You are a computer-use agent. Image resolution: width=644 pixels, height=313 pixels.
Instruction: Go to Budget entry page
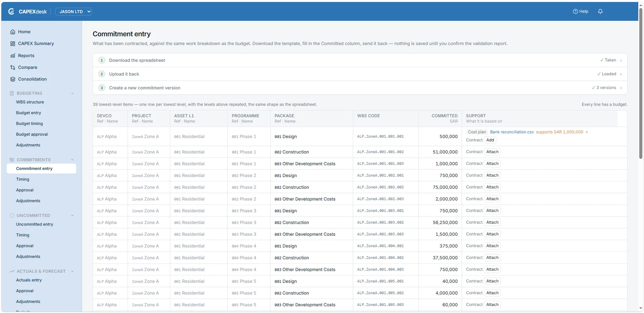[29, 113]
